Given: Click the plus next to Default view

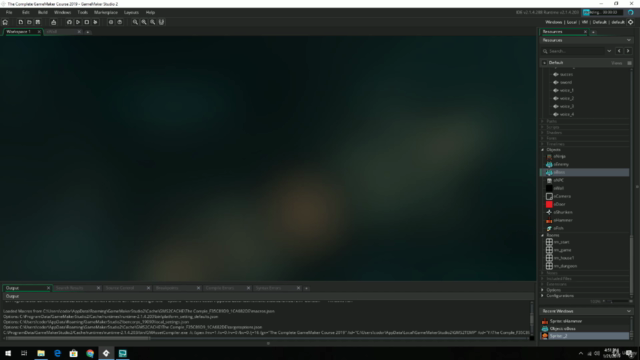Looking at the screenshot, I should 544,63.
